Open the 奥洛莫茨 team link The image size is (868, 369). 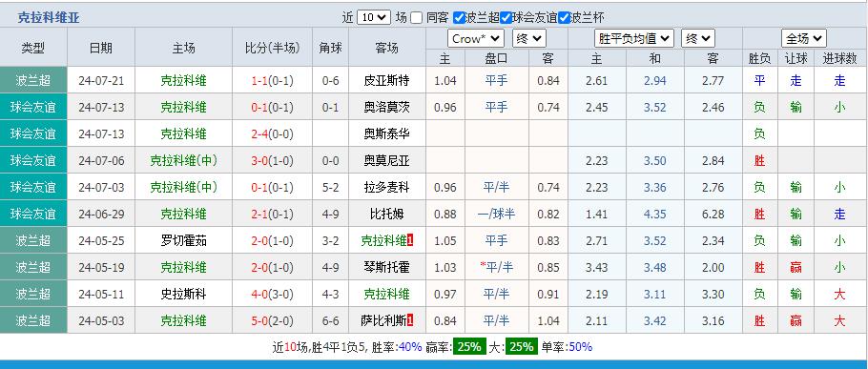[387, 108]
